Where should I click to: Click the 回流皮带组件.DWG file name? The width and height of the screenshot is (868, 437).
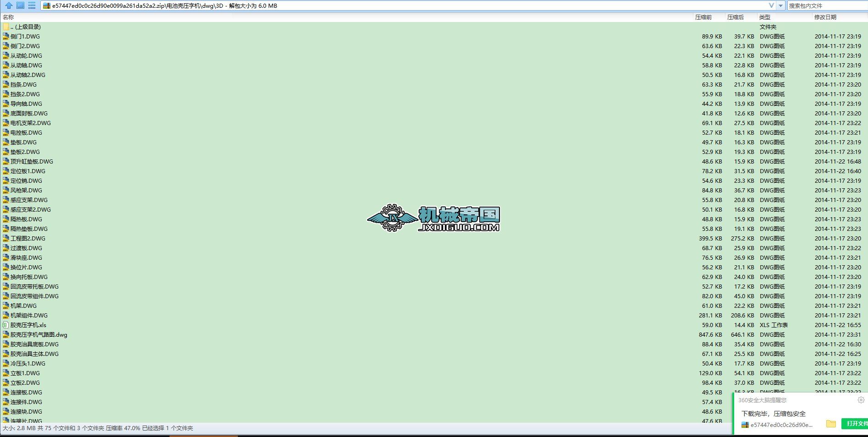click(34, 296)
